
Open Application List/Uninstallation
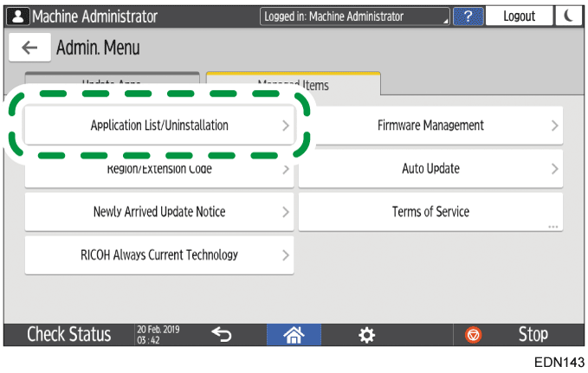[159, 125]
